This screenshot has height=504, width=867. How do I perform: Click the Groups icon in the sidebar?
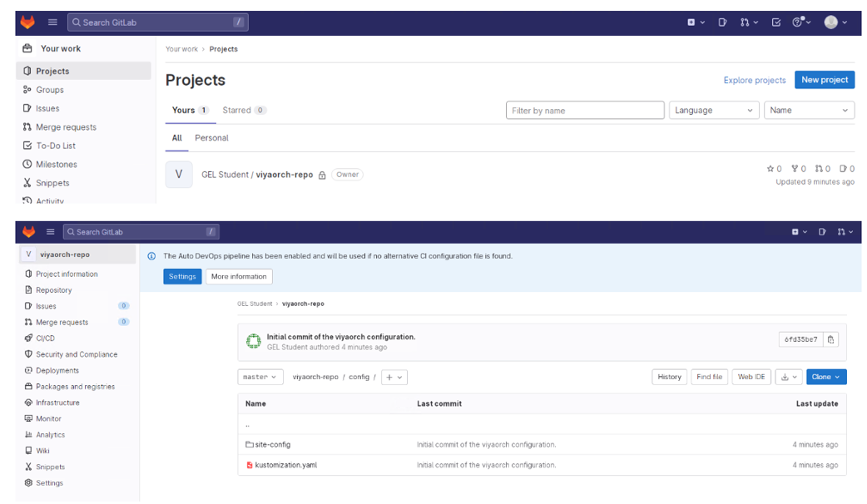point(27,90)
